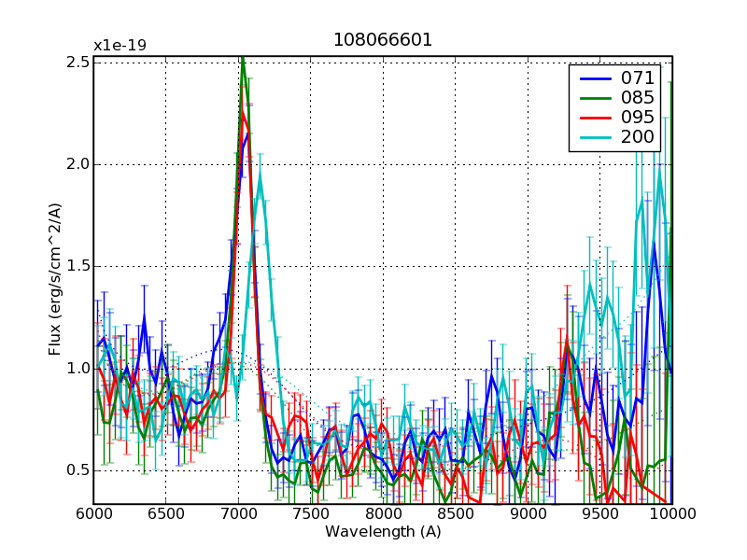Screen dimensions: 747x560
Task: Click the 2.0 tick on the y-axis
Action: coord(75,164)
